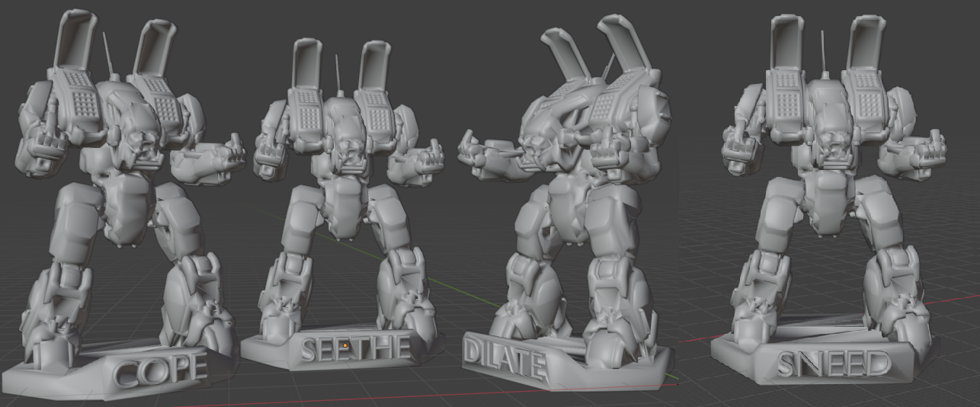
Task: Click the embossed COPE text on base
Action: tap(160, 370)
